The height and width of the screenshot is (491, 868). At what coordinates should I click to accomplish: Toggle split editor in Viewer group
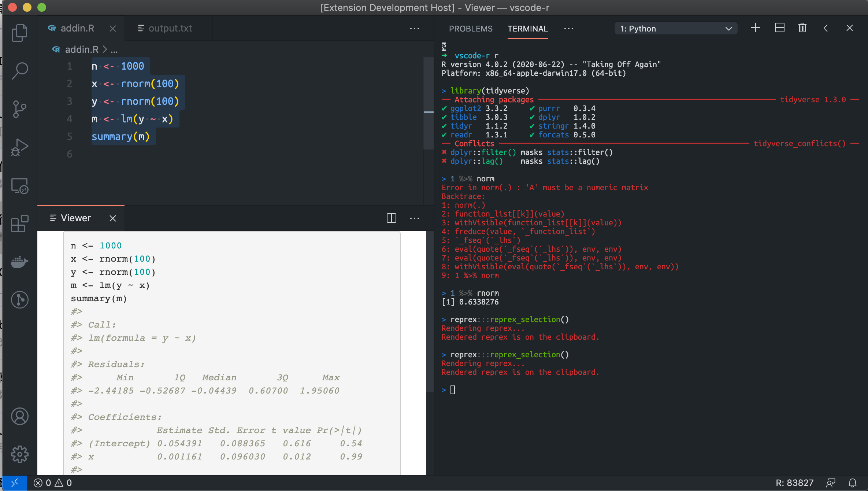click(x=392, y=218)
